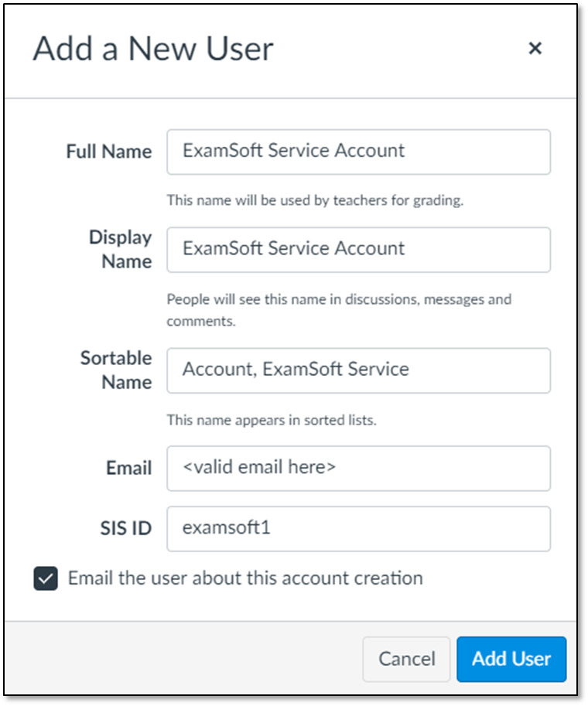Focus the Full Name text field
The height and width of the screenshot is (706, 588).
click(x=358, y=152)
